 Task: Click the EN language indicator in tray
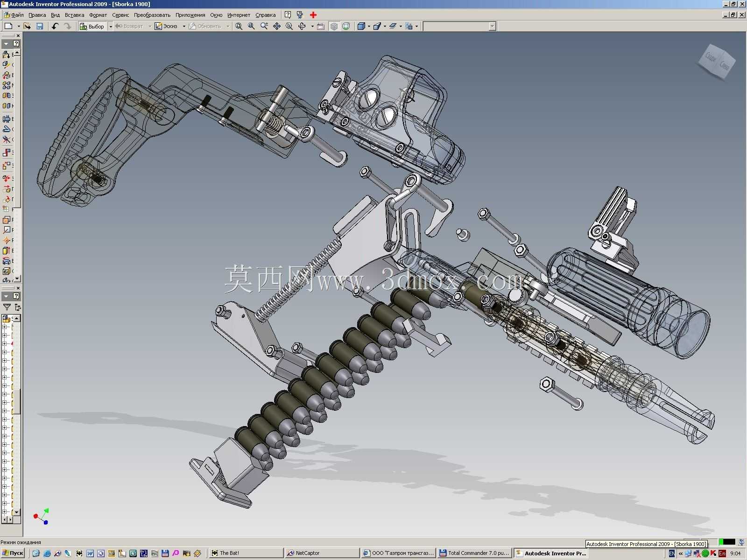[672, 553]
